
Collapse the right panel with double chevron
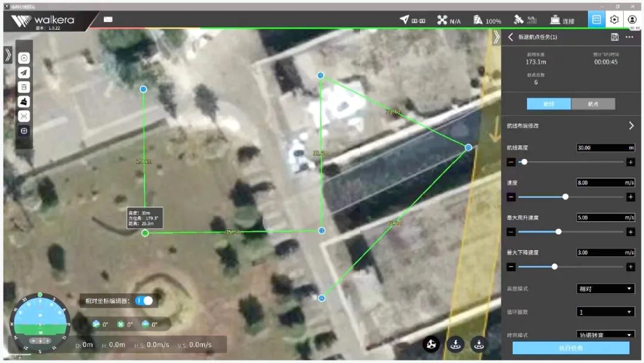click(x=496, y=37)
